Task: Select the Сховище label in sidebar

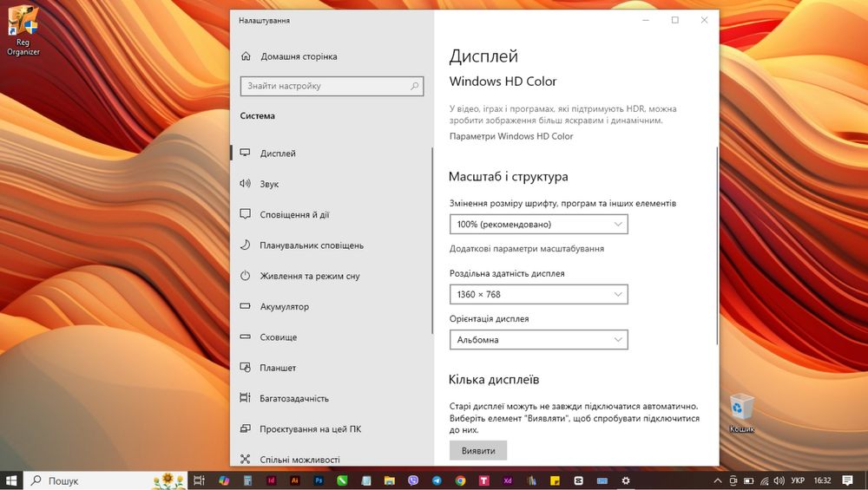Action: click(x=279, y=336)
